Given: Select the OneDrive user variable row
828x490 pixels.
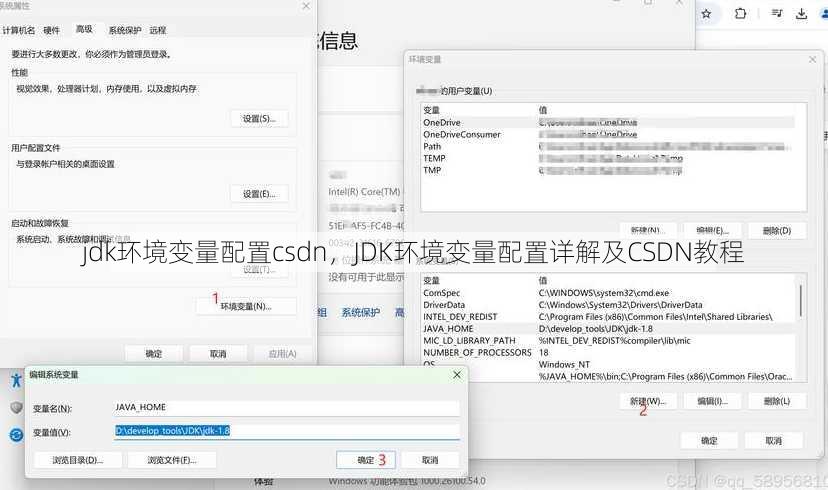Looking at the screenshot, I should [x=608, y=122].
